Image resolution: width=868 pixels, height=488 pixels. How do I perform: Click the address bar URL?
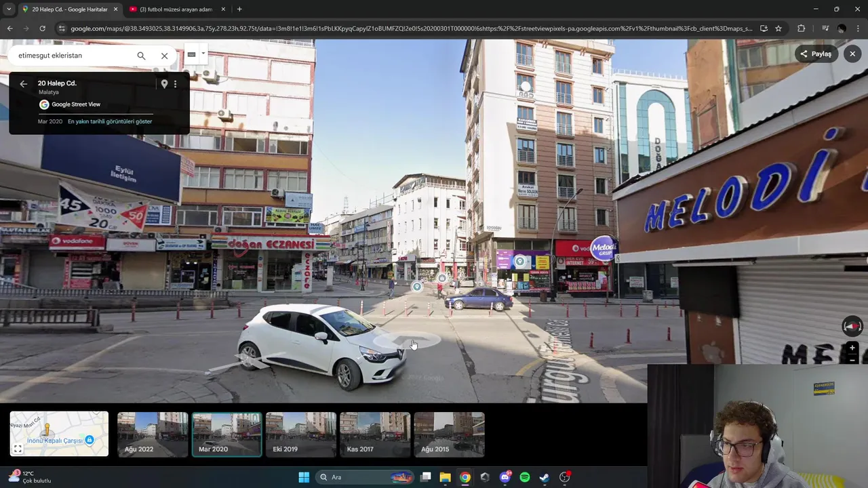coord(411,28)
